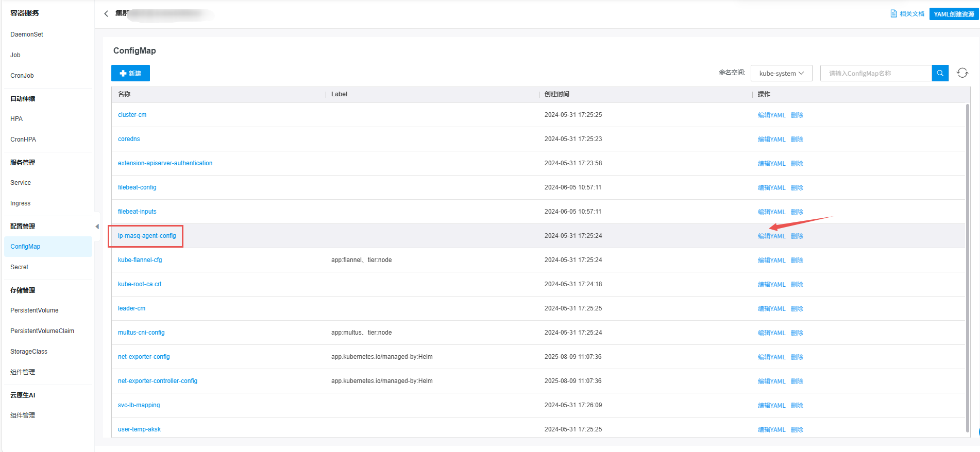Select ConfigMap in the sidebar

[48, 247]
